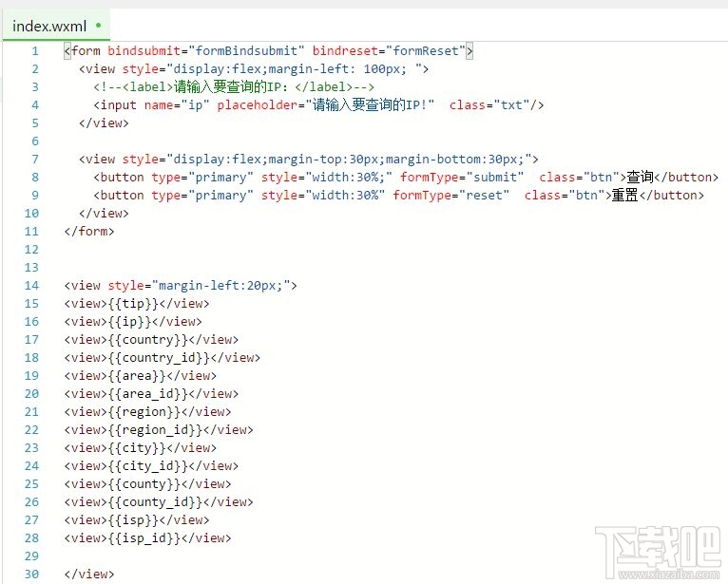
Task: Click the {{ip}} binding line
Action: click(133, 322)
